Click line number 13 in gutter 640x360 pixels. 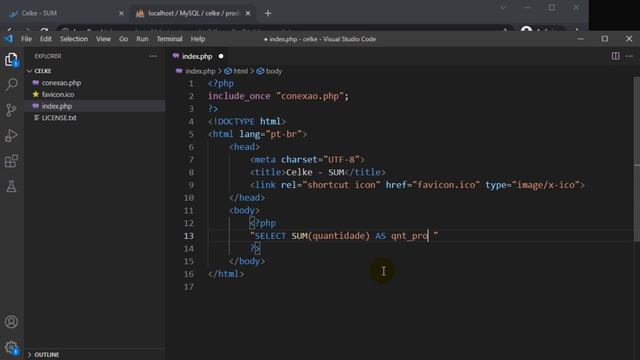[x=189, y=236]
